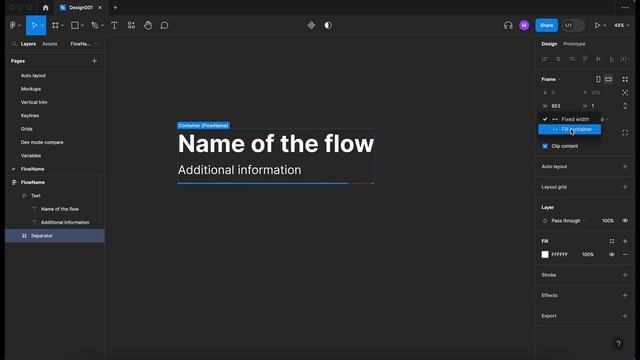Add Auto layout with plus button
The width and height of the screenshot is (640, 360).
(x=625, y=167)
